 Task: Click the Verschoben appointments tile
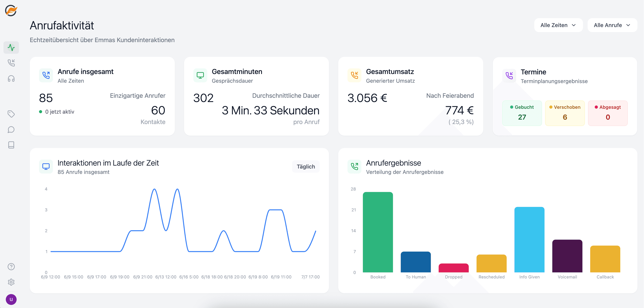point(564,113)
